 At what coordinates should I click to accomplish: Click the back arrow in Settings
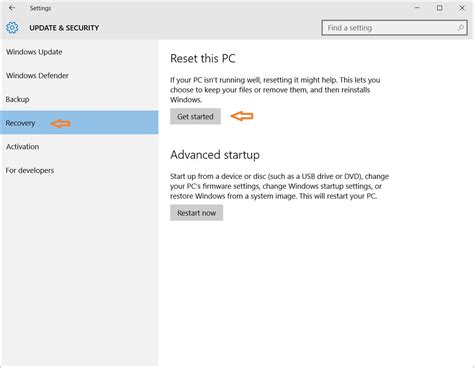point(12,8)
